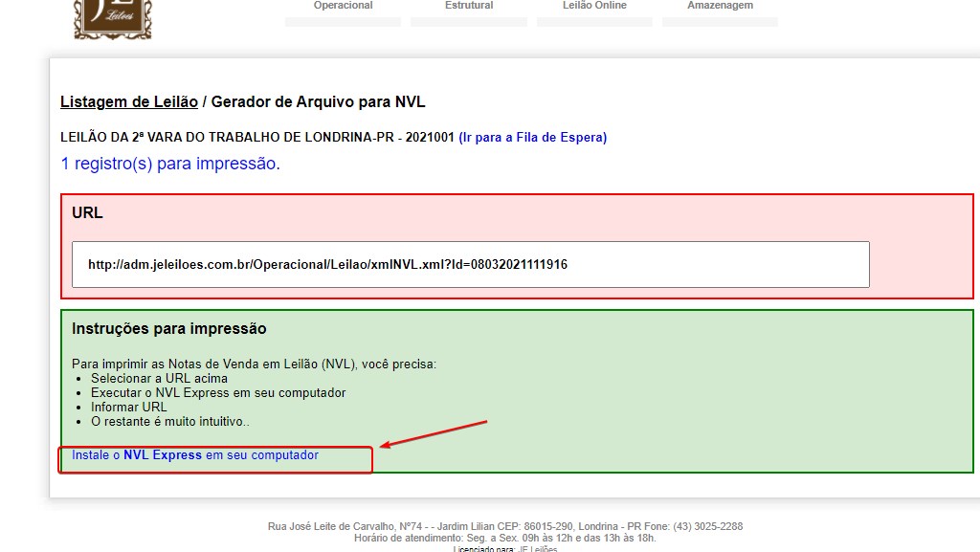Select the Leilão Online menu
This screenshot has width=980, height=552.
pos(594,7)
